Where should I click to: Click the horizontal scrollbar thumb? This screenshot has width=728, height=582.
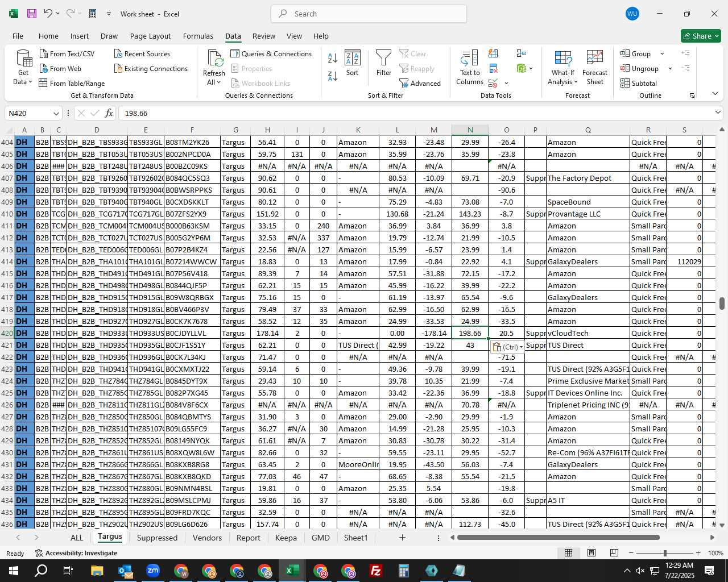(557, 537)
